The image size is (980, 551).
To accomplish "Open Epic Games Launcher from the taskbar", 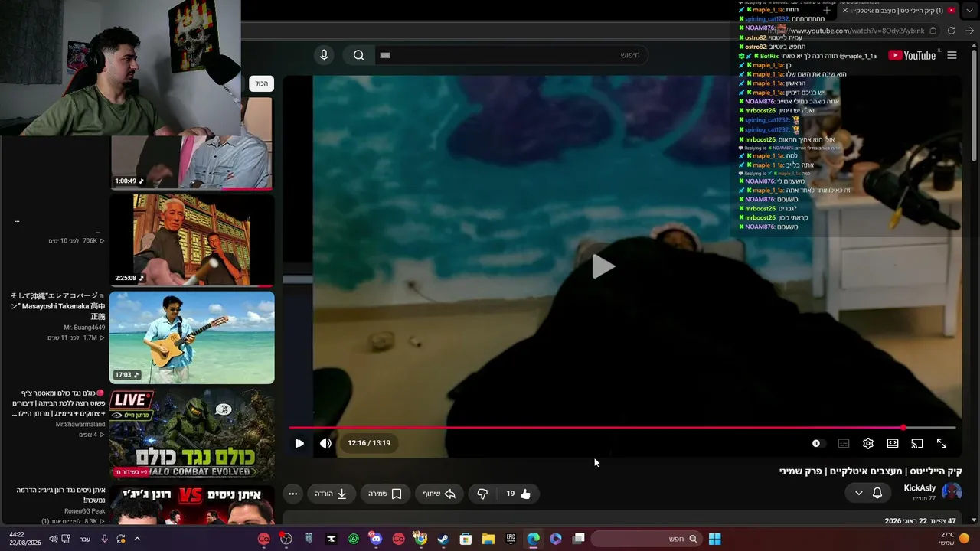I will (x=511, y=539).
